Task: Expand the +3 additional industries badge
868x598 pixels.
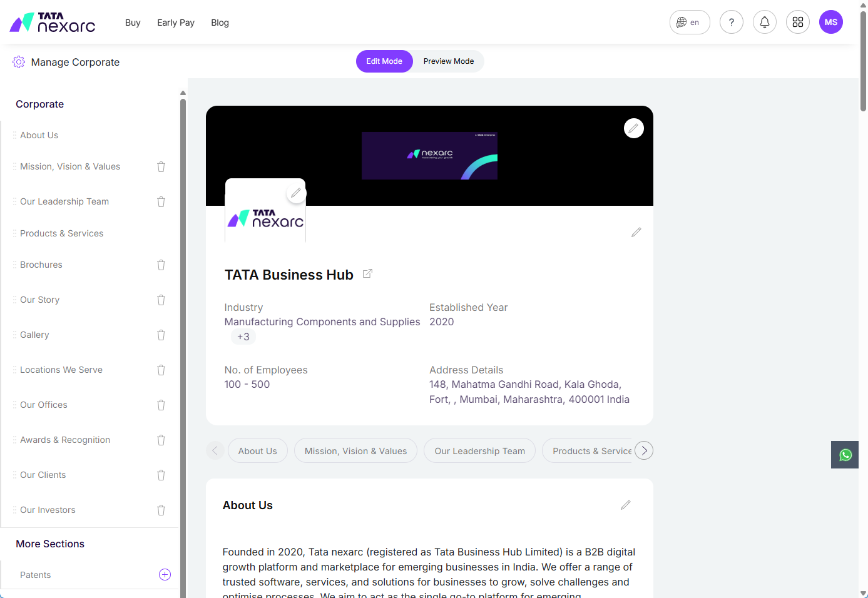Action: click(243, 337)
